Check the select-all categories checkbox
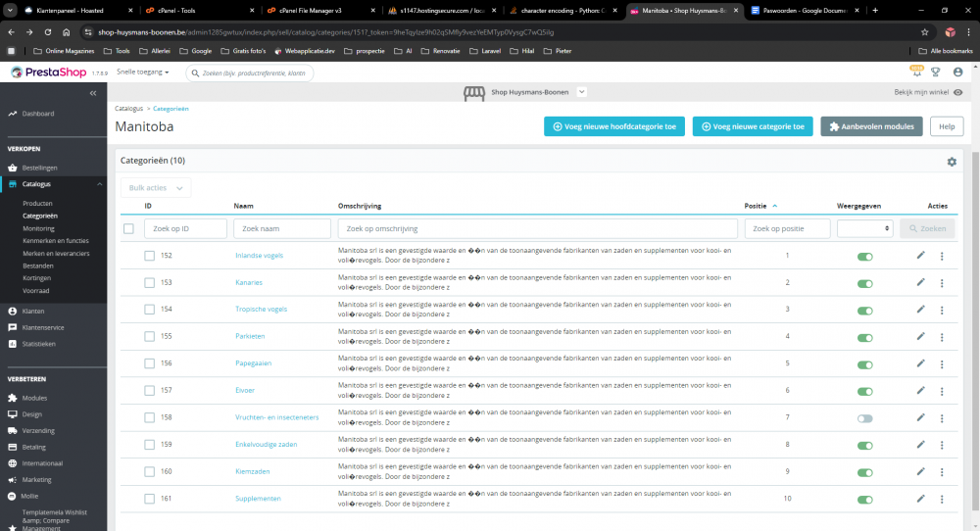Image resolution: width=980 pixels, height=531 pixels. (x=128, y=228)
